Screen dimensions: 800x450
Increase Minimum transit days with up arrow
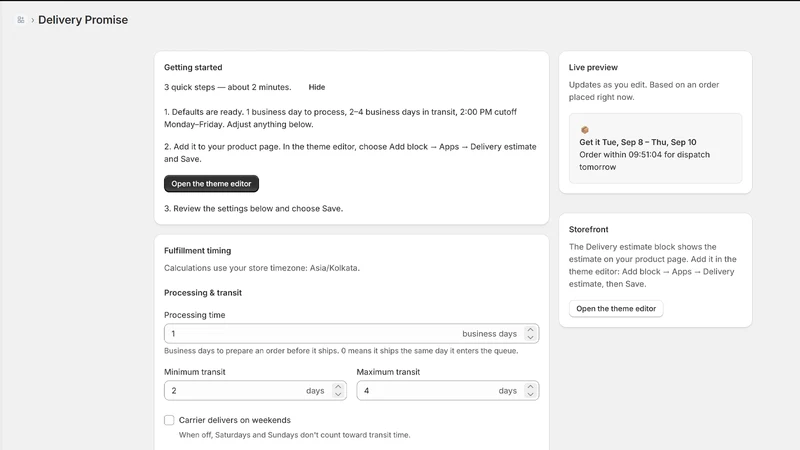(338, 387)
